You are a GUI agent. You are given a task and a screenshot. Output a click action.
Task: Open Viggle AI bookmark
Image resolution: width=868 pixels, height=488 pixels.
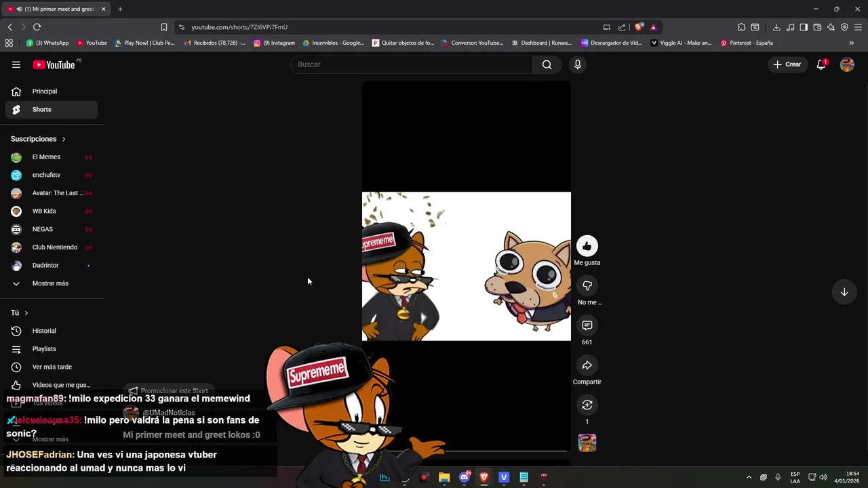click(681, 43)
